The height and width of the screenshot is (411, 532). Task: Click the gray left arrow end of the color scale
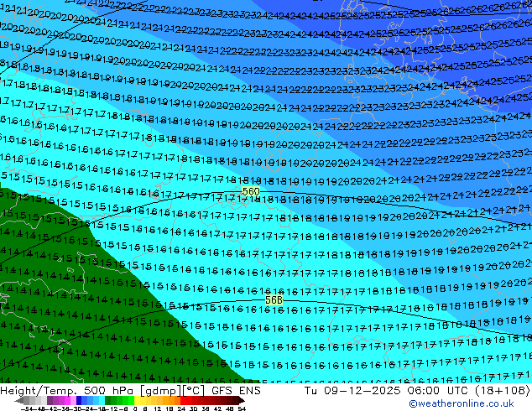(x=19, y=400)
